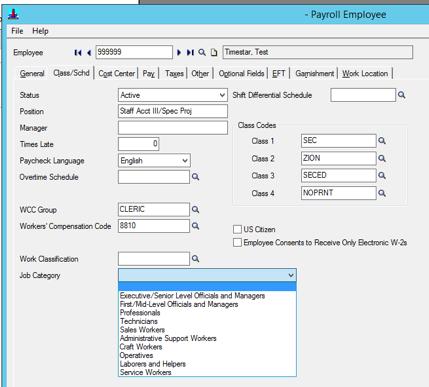Open WCC Group finder magnifier
This screenshot has height=387, width=429.
[195, 210]
